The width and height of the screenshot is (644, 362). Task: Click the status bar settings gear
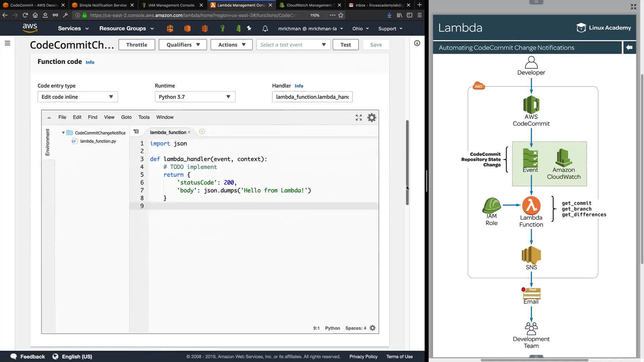tap(372, 328)
